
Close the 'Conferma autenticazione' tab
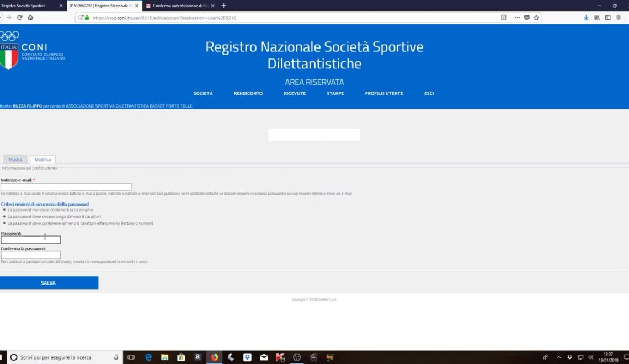pyautogui.click(x=212, y=6)
